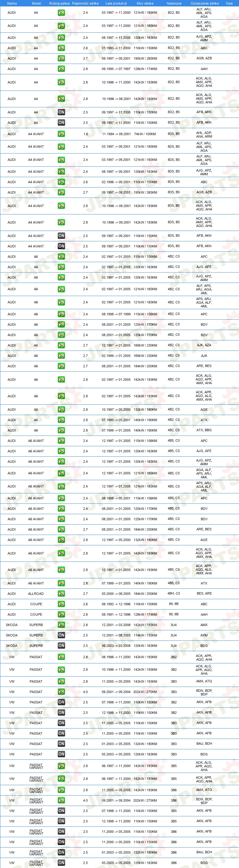The width and height of the screenshot is (239, 868).
Task: Click diesel ON icon in Skoda Superb AYM row
Action: 61,635
